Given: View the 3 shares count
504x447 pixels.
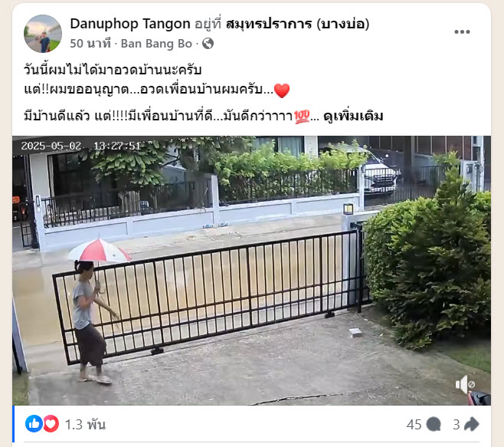Looking at the screenshot, I should [x=457, y=425].
